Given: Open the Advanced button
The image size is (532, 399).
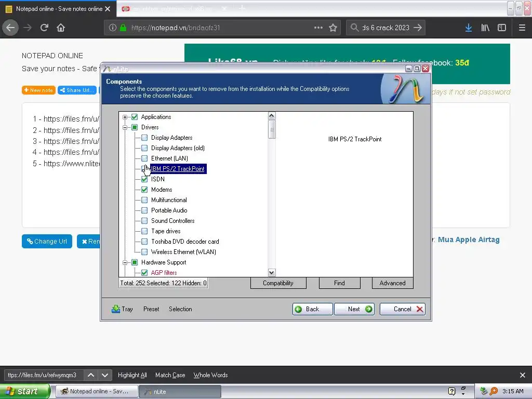Looking at the screenshot, I should coord(393,283).
